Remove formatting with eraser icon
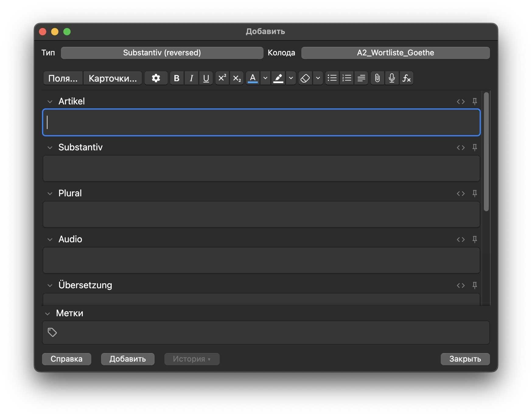The image size is (532, 417). (305, 78)
